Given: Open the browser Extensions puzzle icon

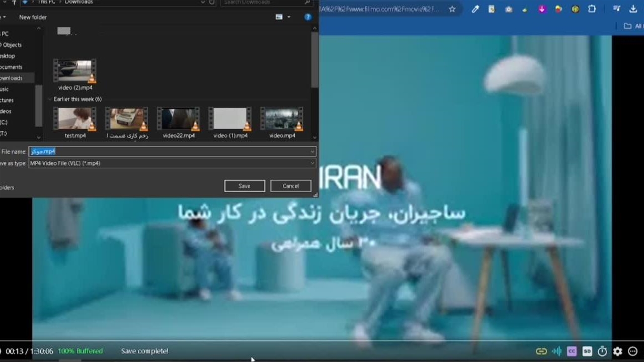Looking at the screenshot, I should [592, 9].
